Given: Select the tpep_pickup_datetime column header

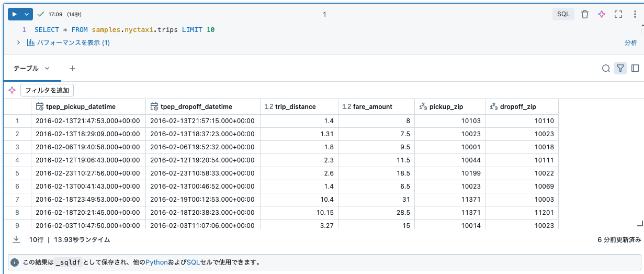Looking at the screenshot, I should click(x=88, y=106).
